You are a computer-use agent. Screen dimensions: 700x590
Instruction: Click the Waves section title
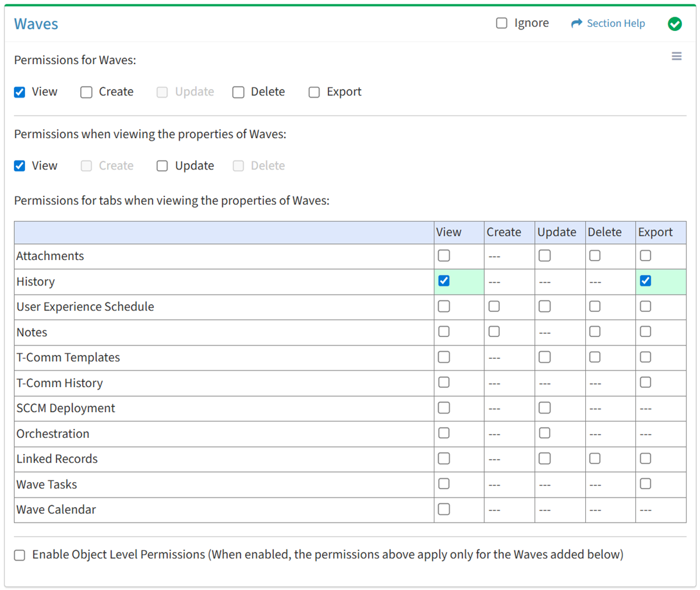[36, 24]
